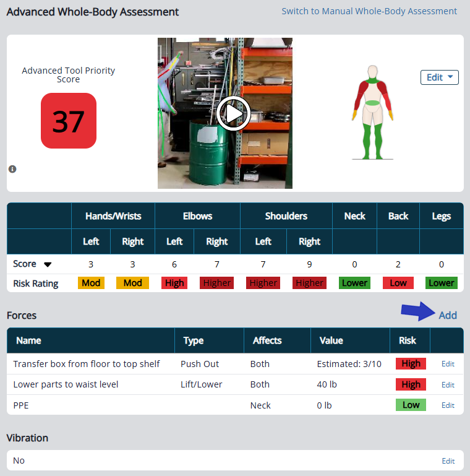Click the Risk column header in Forces
Screen dimensions: 470x476
tap(408, 340)
